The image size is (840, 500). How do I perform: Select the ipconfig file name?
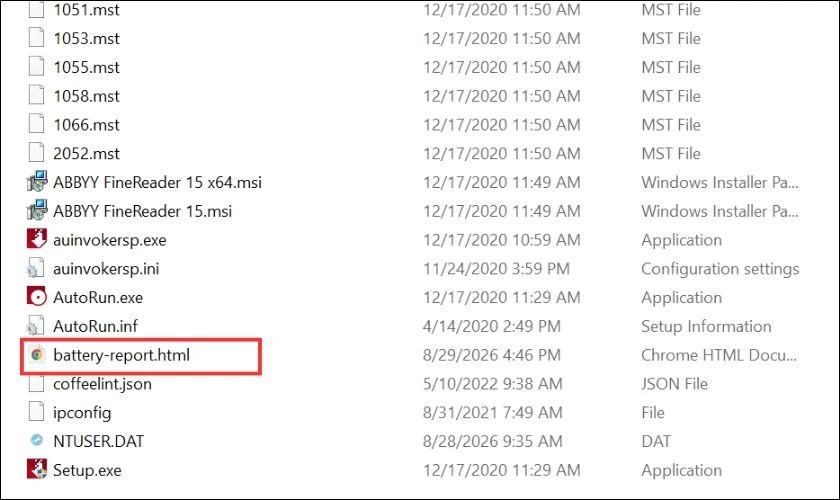(x=82, y=413)
